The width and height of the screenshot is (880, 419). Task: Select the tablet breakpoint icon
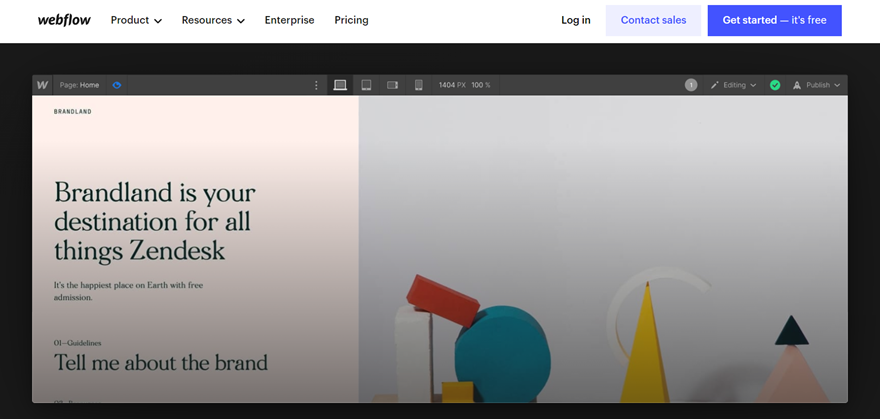366,85
